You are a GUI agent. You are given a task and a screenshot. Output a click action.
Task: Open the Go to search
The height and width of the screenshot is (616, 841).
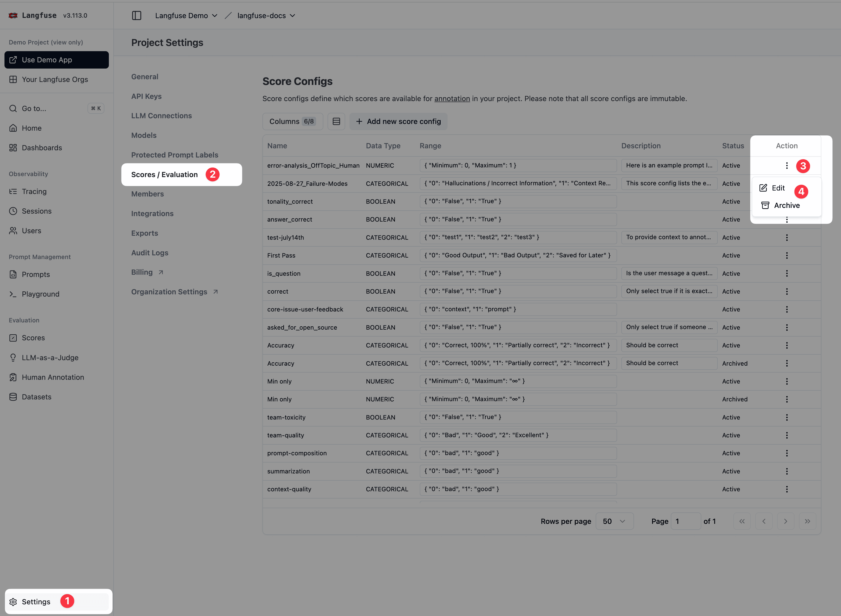click(34, 109)
